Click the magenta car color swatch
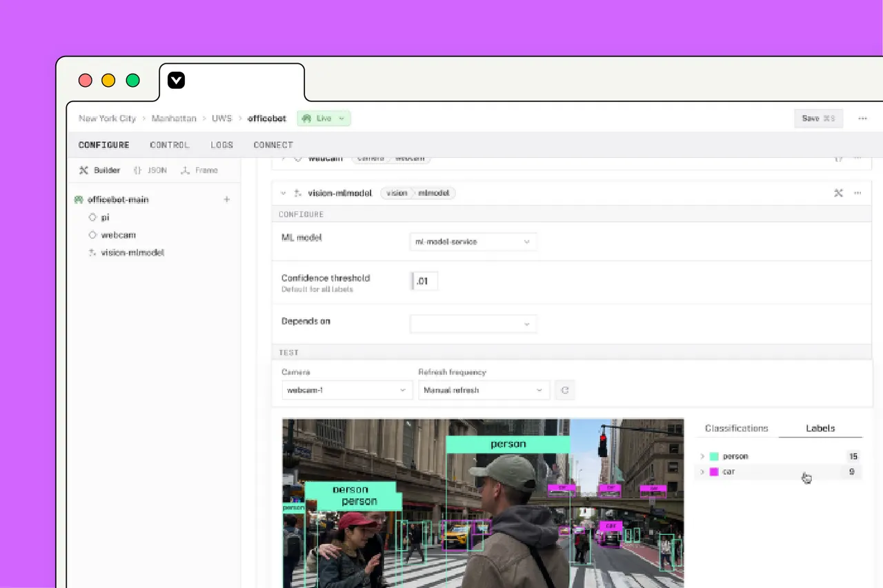 (714, 472)
